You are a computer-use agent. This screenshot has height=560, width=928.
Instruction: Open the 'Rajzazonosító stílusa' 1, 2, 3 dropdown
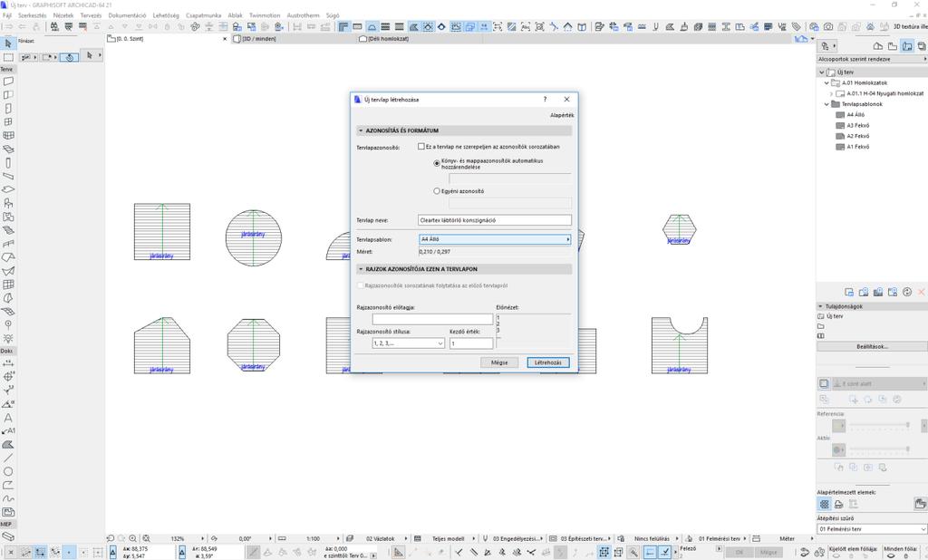point(409,343)
